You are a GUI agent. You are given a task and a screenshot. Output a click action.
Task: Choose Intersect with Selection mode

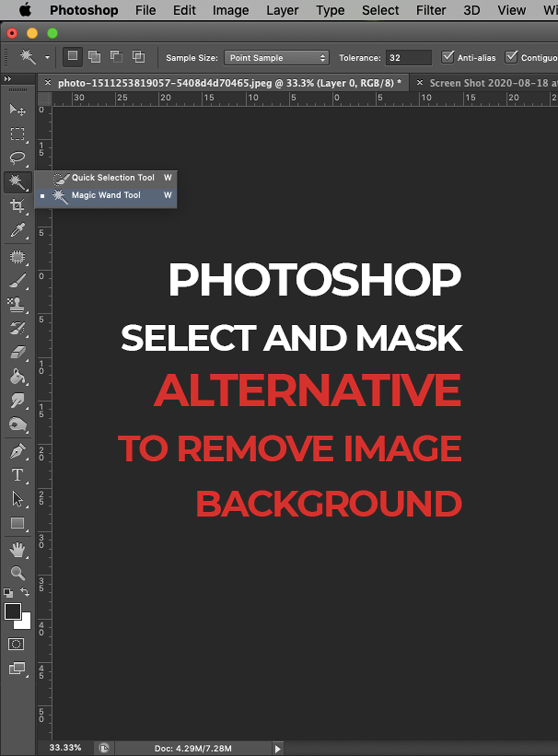138,56
